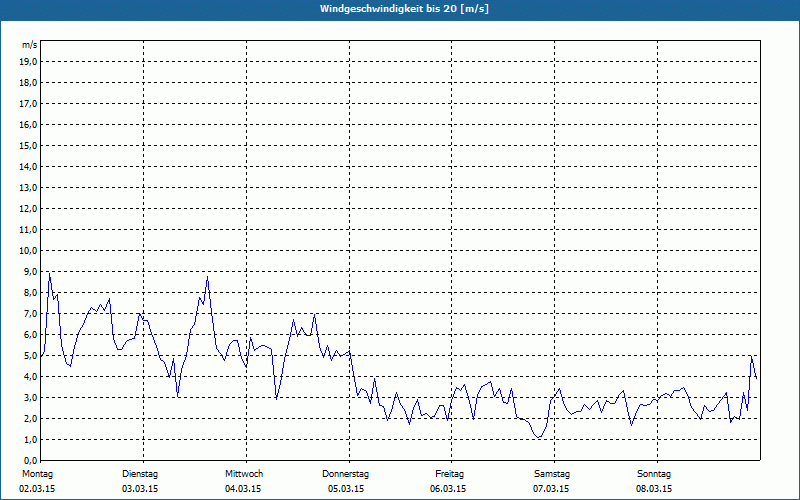Click the 3,0 axis value
Viewport: 800px width, 500px height.
tap(29, 397)
